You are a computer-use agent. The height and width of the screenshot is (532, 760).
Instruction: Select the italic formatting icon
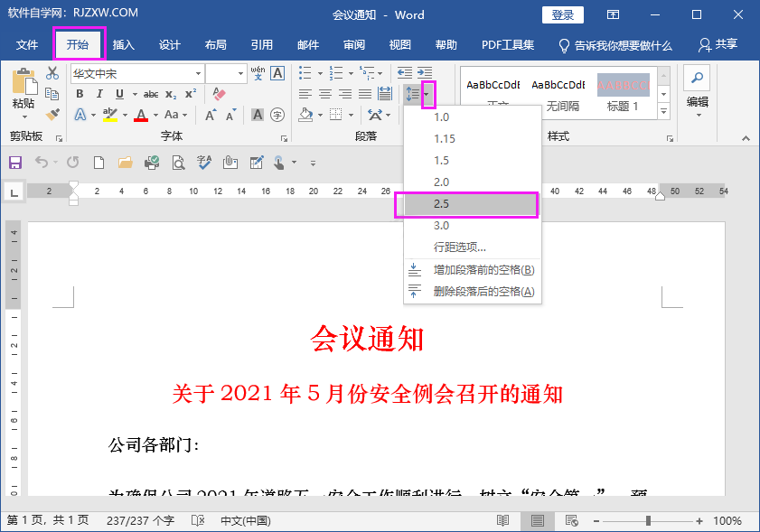click(x=99, y=93)
